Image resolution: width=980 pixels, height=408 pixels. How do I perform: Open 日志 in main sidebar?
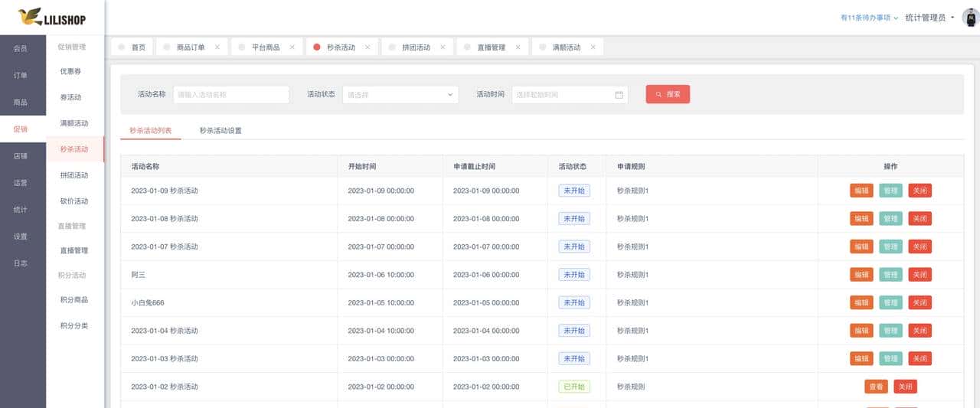23,263
